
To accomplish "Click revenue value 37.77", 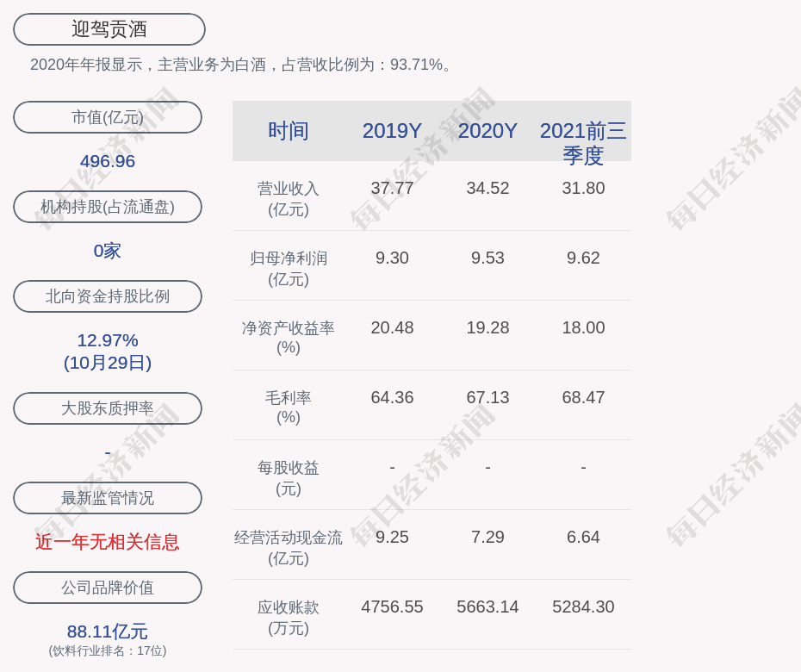I will (x=392, y=188).
